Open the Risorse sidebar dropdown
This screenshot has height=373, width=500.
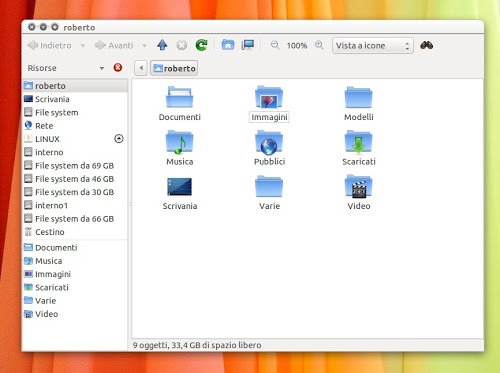click(x=102, y=68)
